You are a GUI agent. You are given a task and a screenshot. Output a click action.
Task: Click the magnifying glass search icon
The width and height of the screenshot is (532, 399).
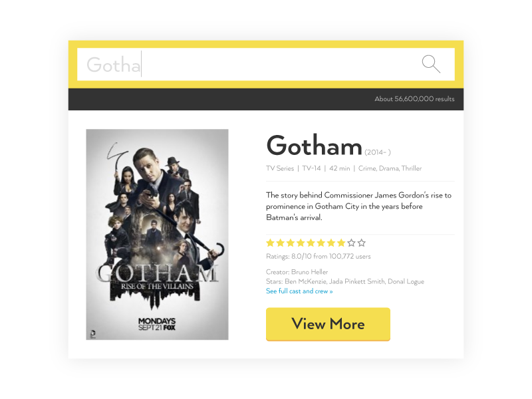coord(431,64)
